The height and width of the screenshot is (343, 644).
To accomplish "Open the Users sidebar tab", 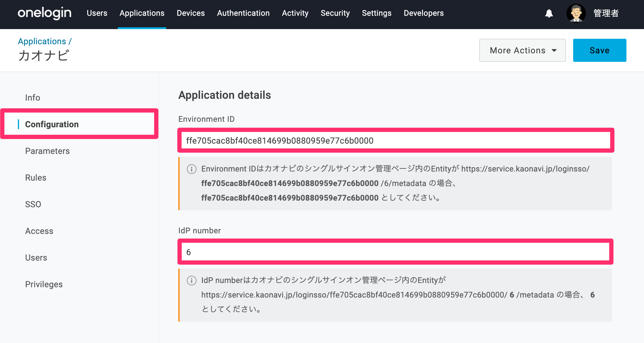I will pyautogui.click(x=36, y=258).
